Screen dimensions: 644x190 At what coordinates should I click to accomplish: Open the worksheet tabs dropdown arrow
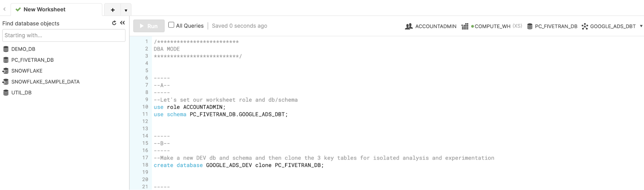[126, 10]
